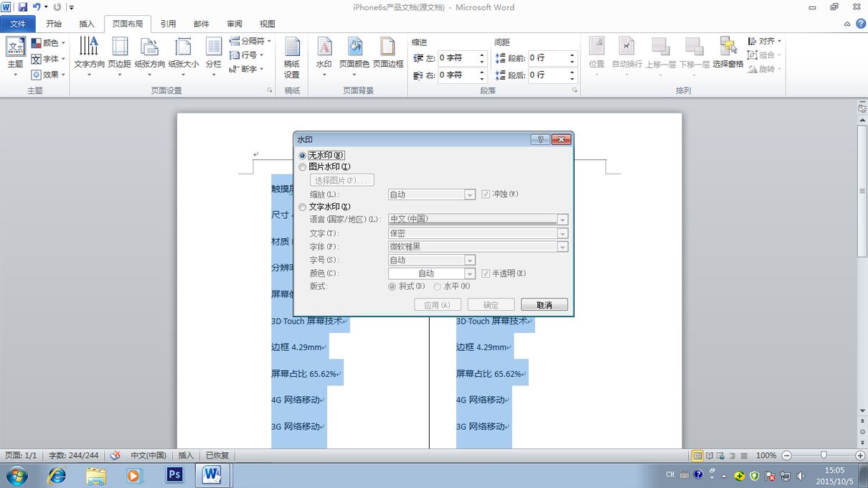Click the zoom slider handle
868x488 pixels.
824,456
